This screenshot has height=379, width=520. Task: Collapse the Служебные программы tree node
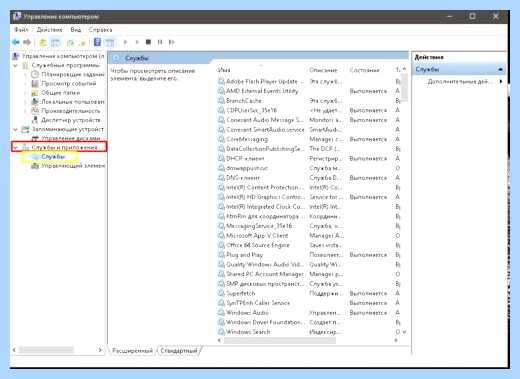[x=16, y=65]
